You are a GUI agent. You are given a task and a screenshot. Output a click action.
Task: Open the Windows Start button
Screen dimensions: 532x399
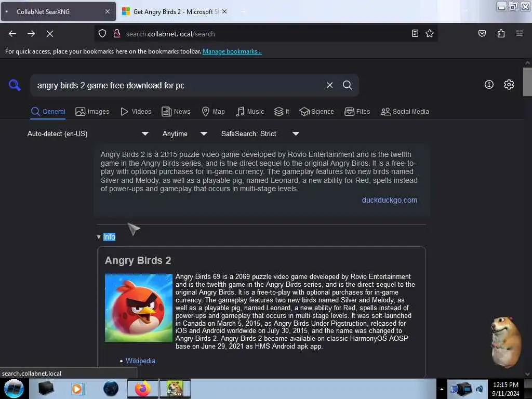(14, 389)
